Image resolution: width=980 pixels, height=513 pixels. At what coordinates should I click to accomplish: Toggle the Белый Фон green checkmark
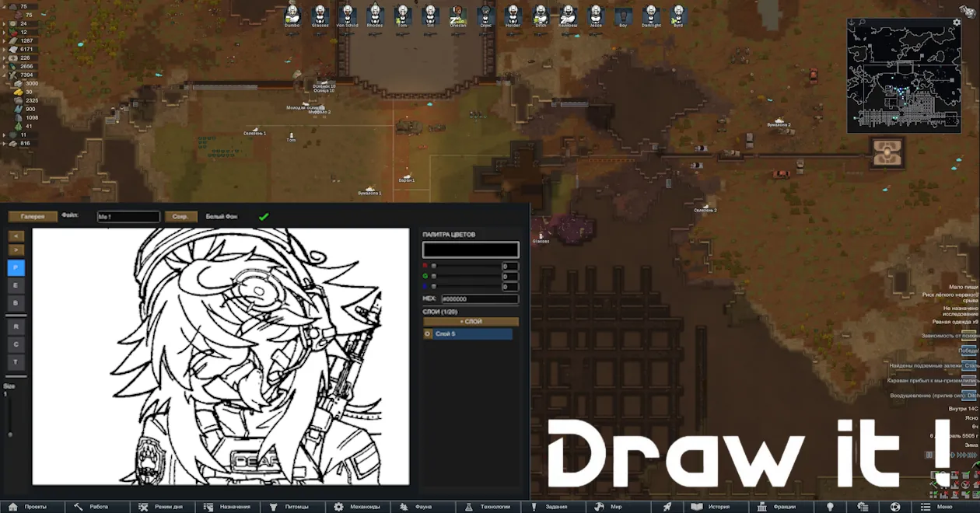pos(264,217)
